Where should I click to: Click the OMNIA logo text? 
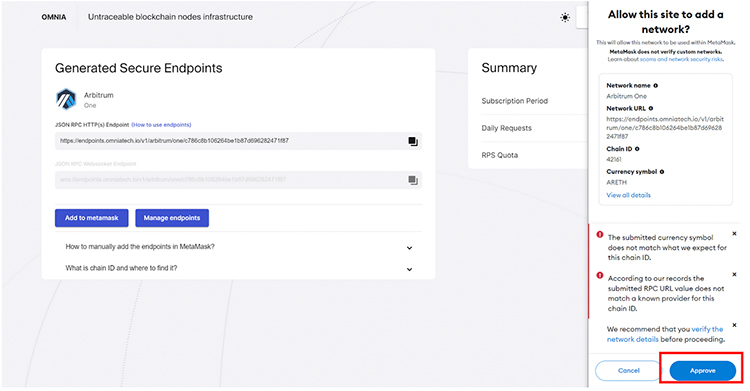click(x=54, y=17)
